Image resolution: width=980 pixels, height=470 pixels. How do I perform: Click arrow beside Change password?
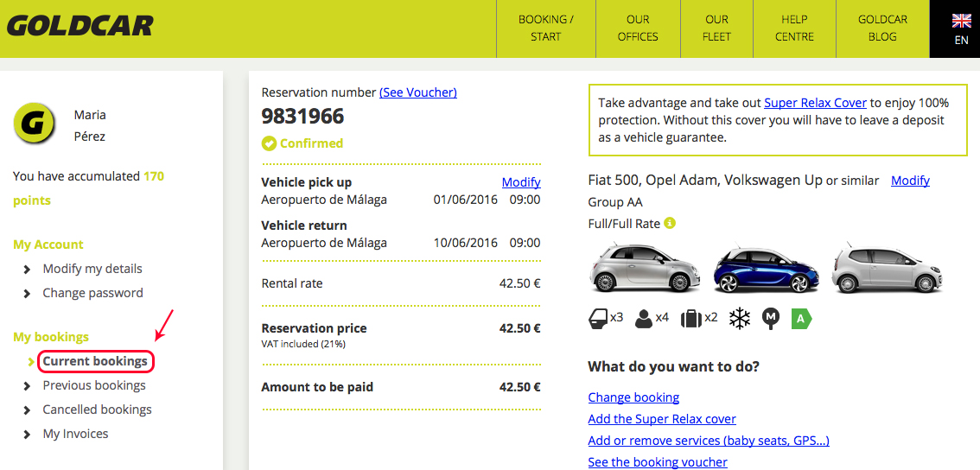point(27,294)
